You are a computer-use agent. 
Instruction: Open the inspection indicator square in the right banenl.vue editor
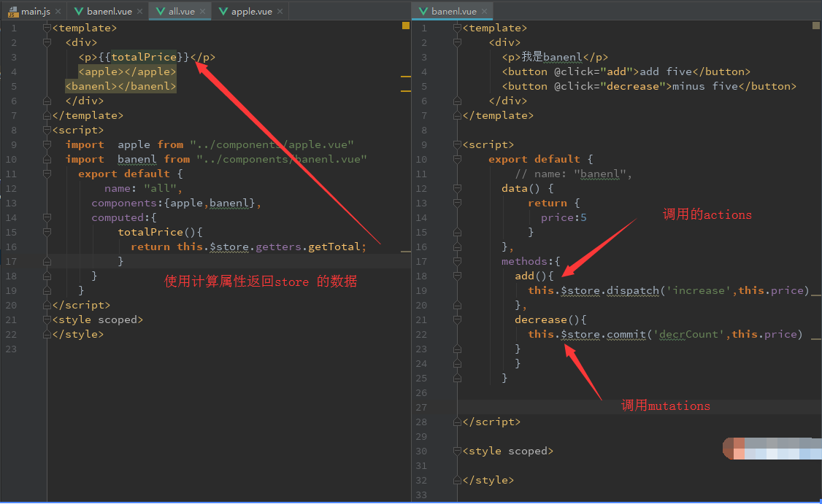point(815,26)
